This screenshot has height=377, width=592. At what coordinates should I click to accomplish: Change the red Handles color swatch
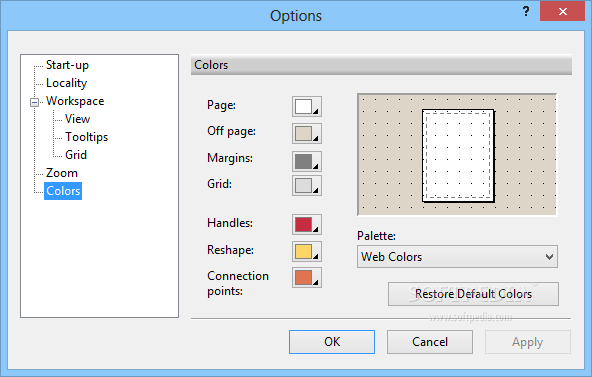click(x=307, y=224)
